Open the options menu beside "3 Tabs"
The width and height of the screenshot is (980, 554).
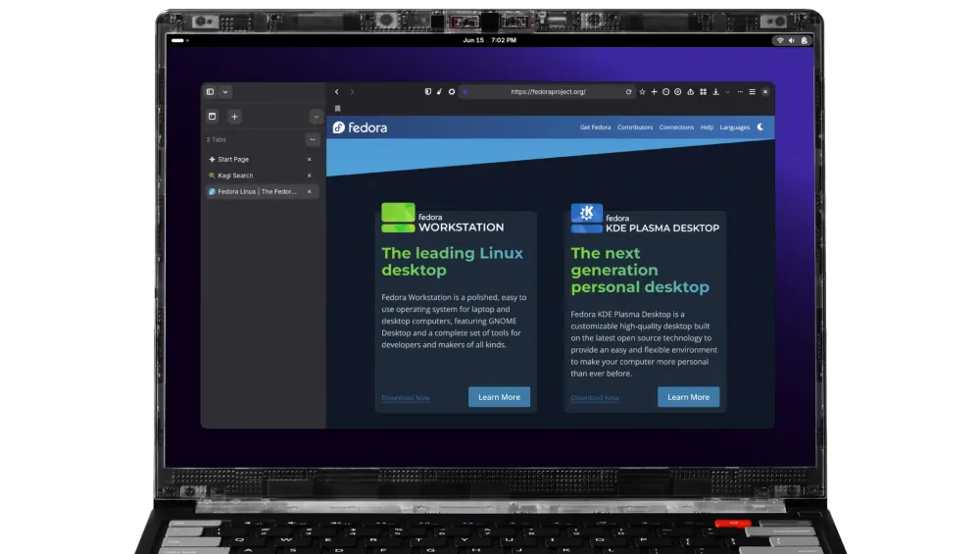(x=313, y=139)
